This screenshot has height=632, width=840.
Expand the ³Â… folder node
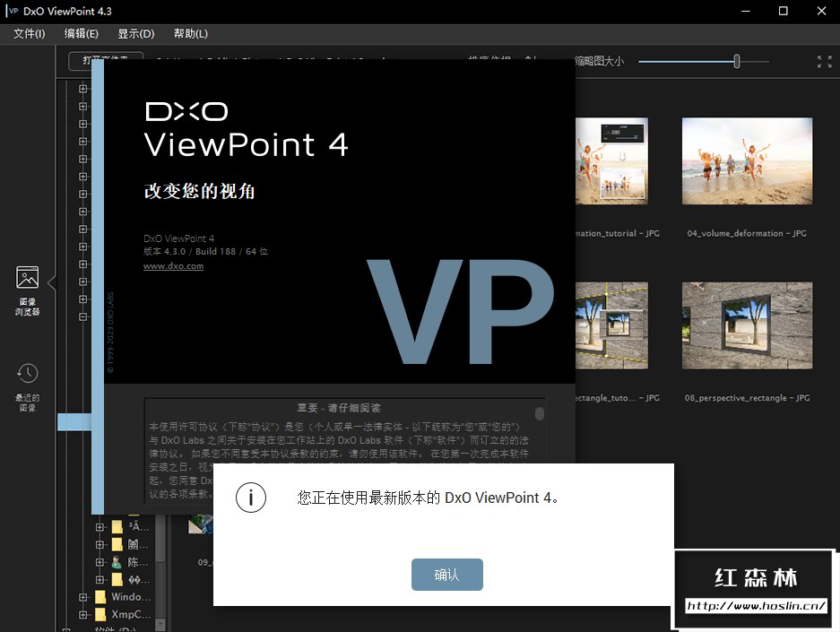point(100,527)
